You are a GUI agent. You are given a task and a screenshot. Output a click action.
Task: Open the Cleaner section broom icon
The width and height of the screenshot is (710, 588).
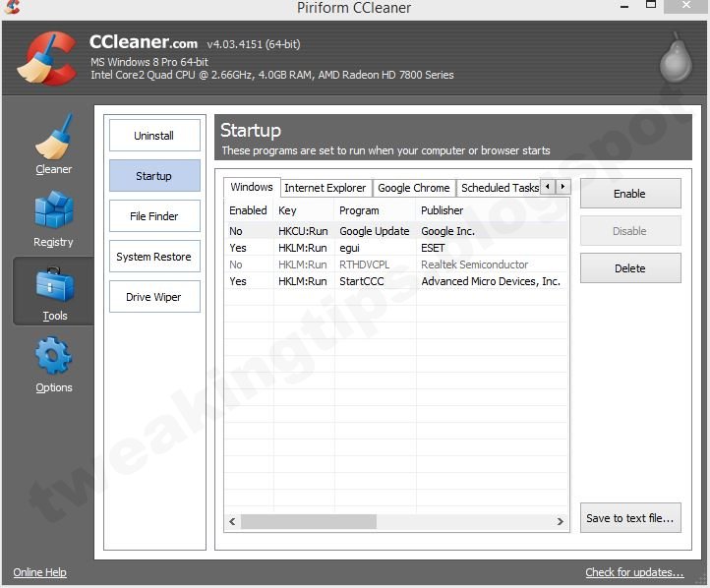[x=53, y=137]
